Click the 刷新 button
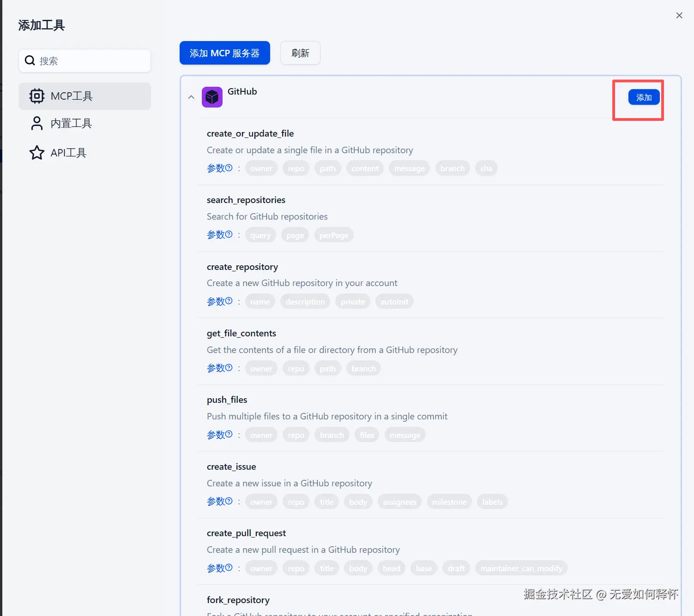Viewport: 694px width, 616px height. click(x=300, y=53)
